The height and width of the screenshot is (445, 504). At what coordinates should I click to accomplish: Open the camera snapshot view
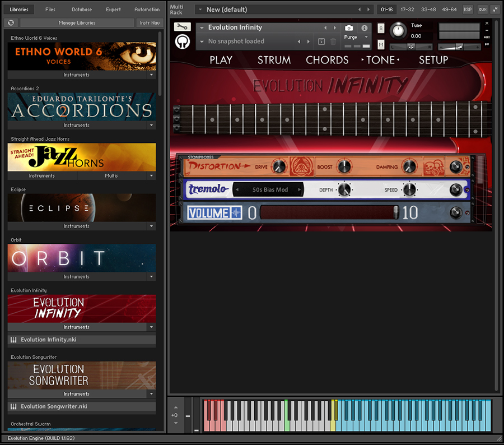pyautogui.click(x=349, y=27)
